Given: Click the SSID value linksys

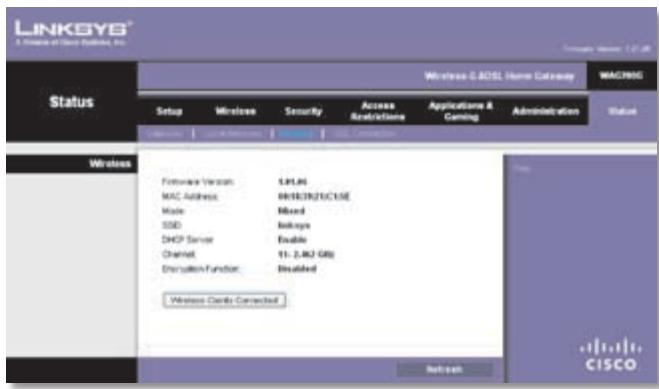Looking at the screenshot, I should [294, 226].
